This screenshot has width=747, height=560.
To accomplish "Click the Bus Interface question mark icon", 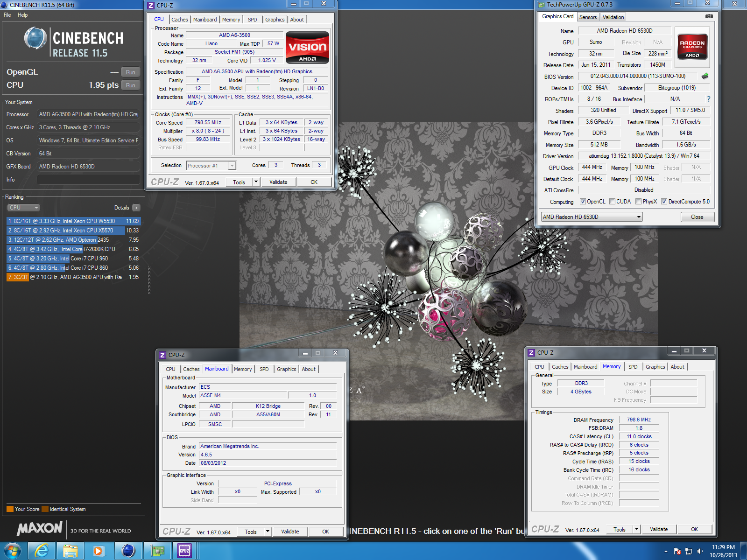I will [709, 99].
